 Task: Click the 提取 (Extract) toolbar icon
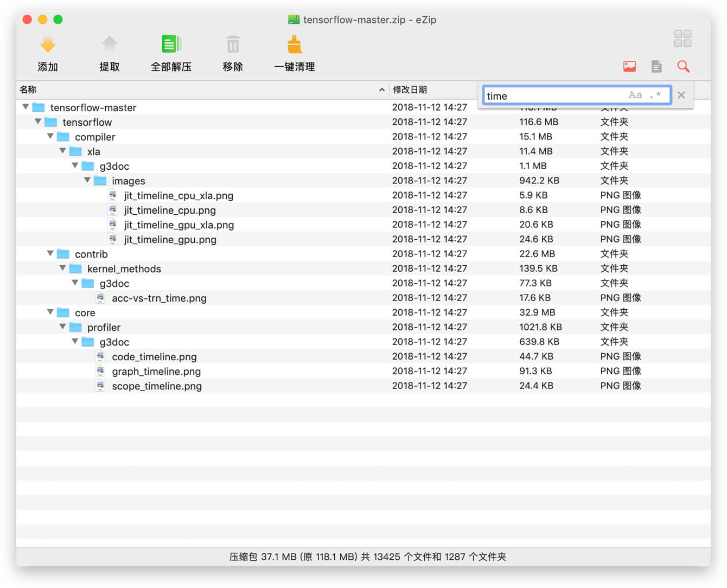coord(110,44)
